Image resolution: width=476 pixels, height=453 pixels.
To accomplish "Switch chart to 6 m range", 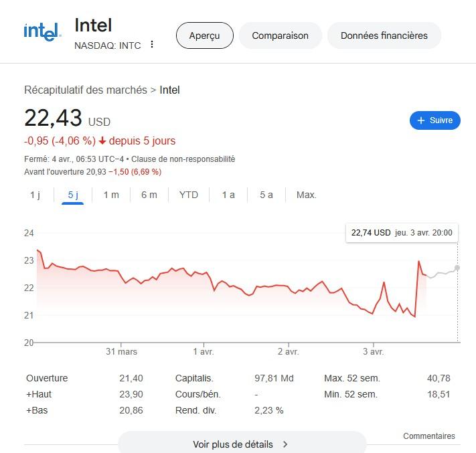I will (149, 195).
